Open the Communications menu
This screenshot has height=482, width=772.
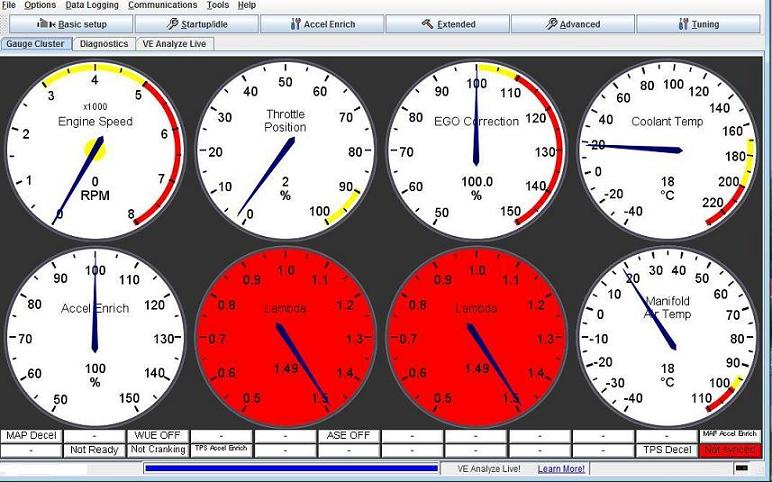162,5
